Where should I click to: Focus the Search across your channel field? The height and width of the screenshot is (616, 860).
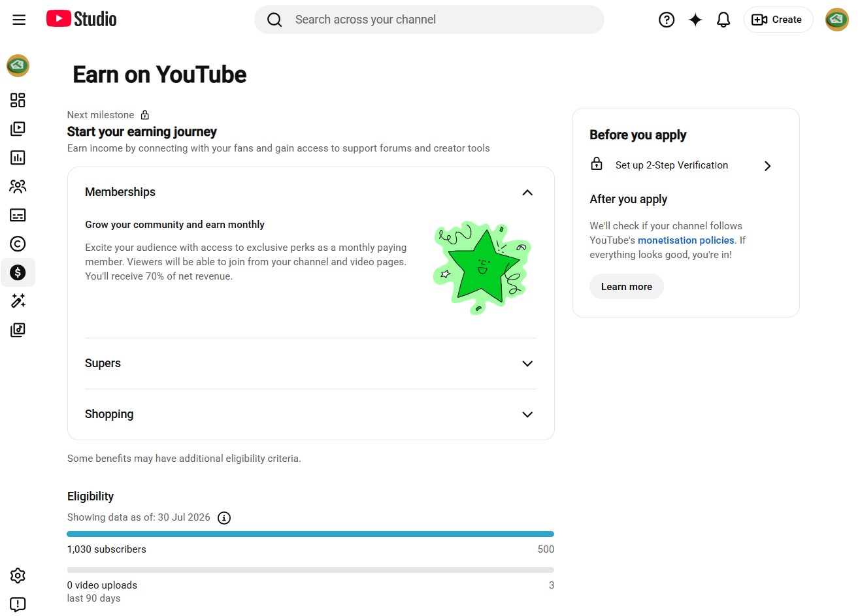[429, 20]
